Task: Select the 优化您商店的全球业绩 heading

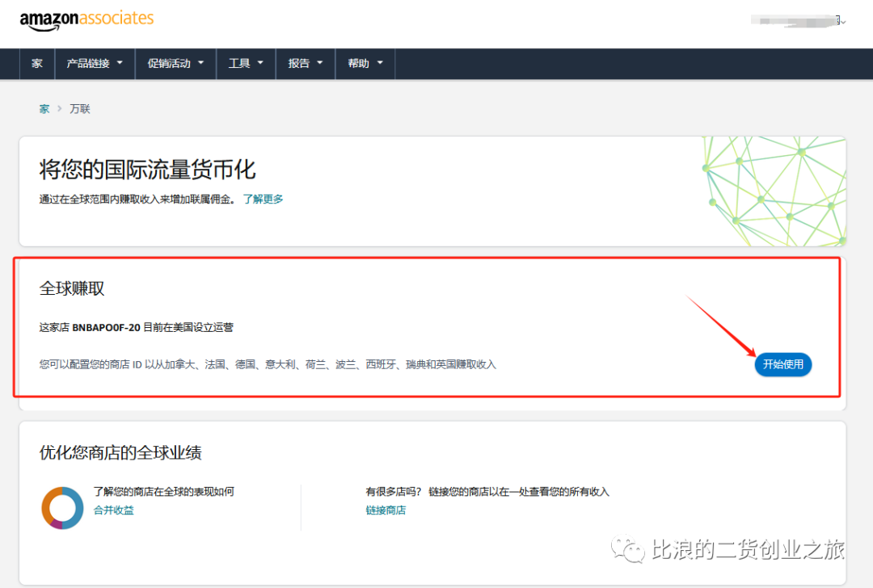Action: coord(120,452)
